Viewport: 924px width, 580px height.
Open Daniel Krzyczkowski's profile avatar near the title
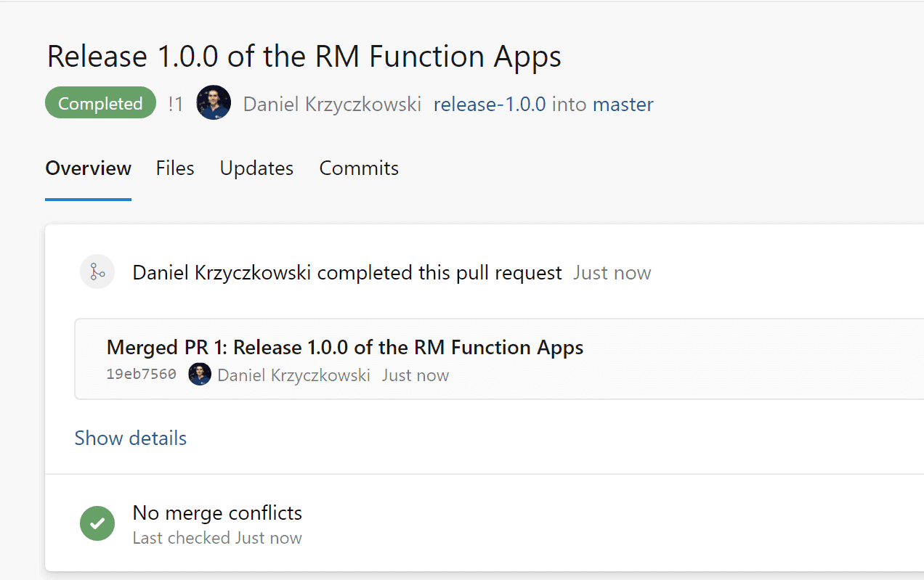[x=213, y=102]
